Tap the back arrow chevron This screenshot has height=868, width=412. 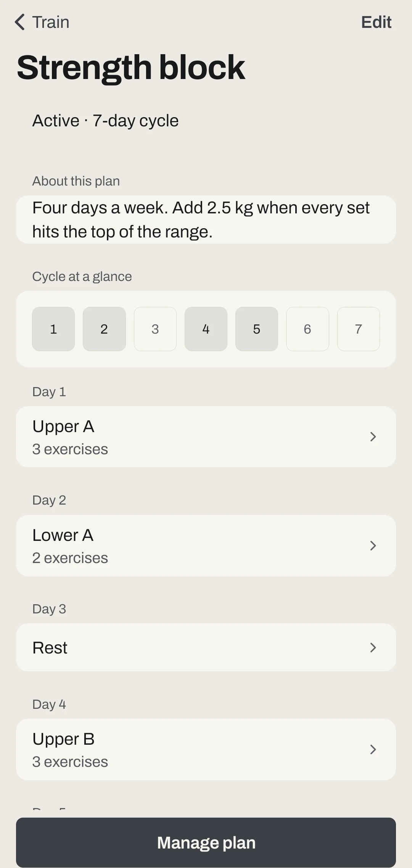click(x=20, y=22)
